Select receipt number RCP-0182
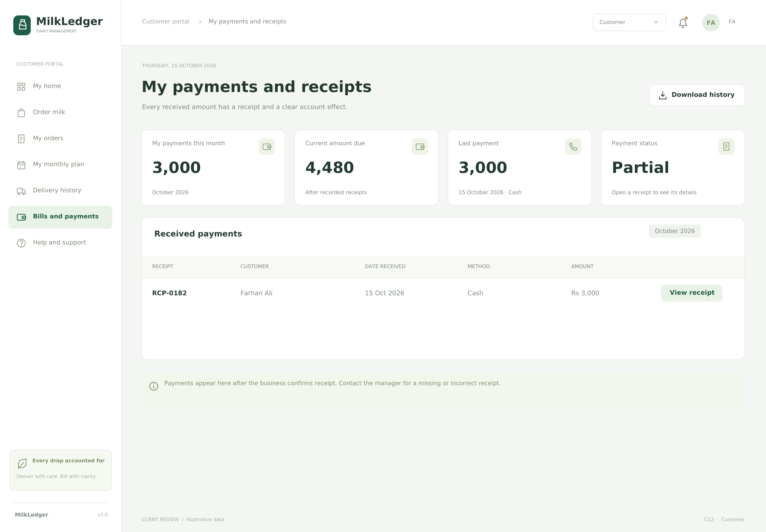Viewport: 766px width, 532px height. [169, 293]
